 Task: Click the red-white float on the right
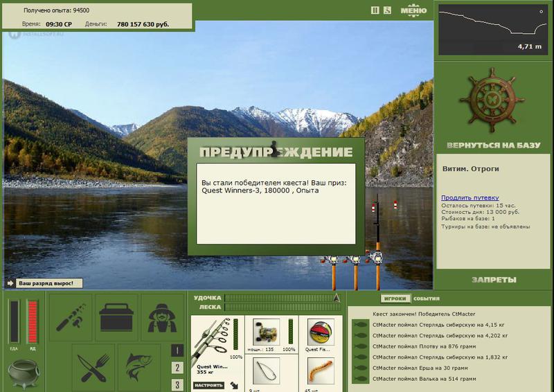[x=395, y=205]
